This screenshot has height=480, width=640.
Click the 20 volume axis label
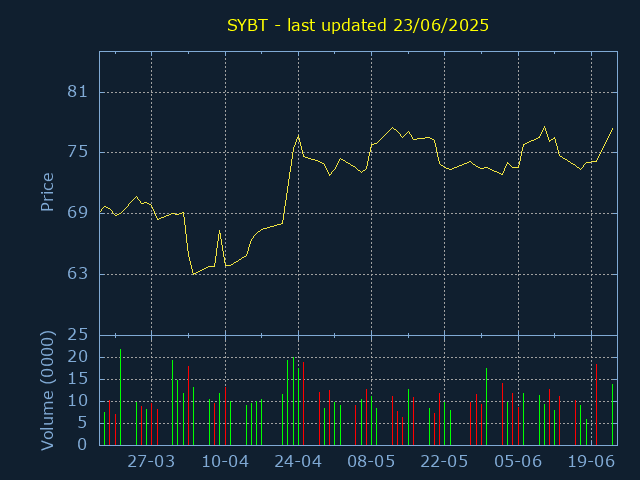click(x=78, y=357)
